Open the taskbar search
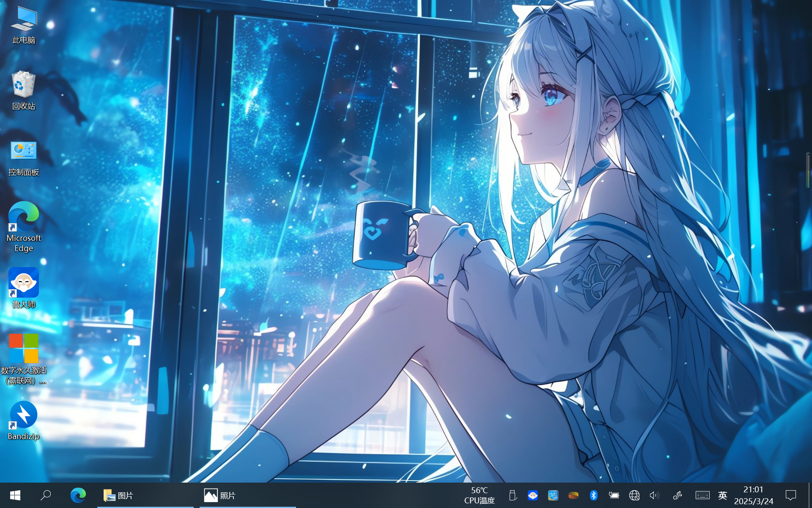812x508 pixels. click(x=46, y=495)
